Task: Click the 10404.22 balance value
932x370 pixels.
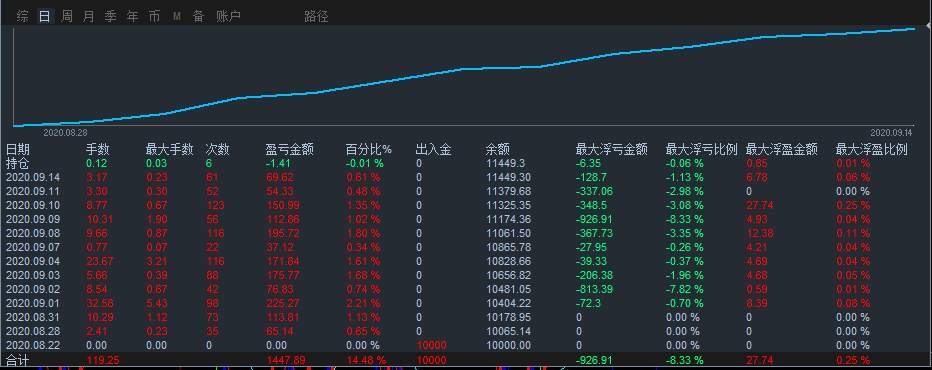Action: tap(508, 303)
